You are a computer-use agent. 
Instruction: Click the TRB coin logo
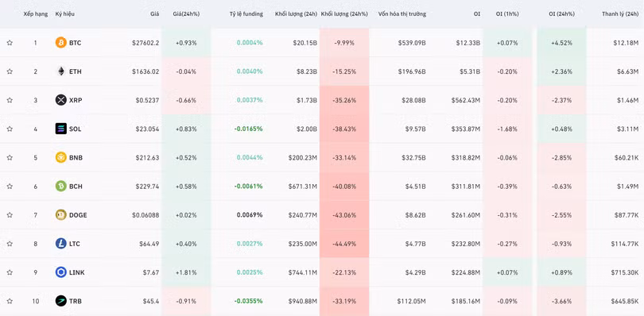pos(60,301)
